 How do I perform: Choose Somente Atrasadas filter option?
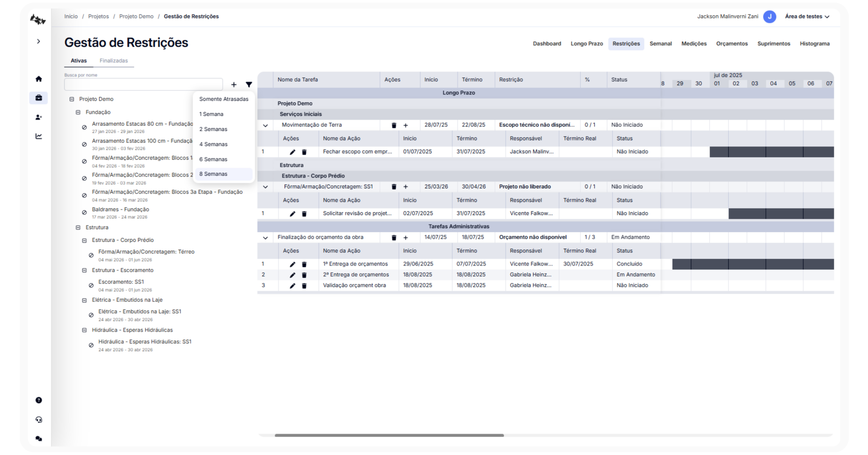click(223, 99)
